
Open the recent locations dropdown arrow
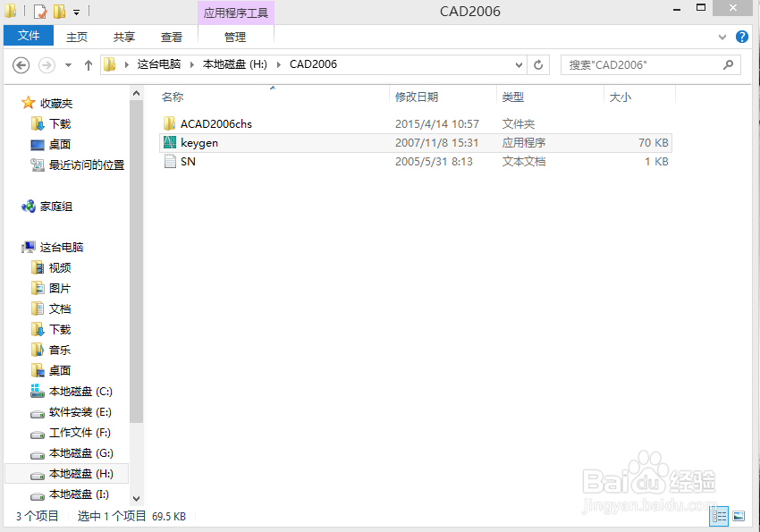click(x=68, y=65)
